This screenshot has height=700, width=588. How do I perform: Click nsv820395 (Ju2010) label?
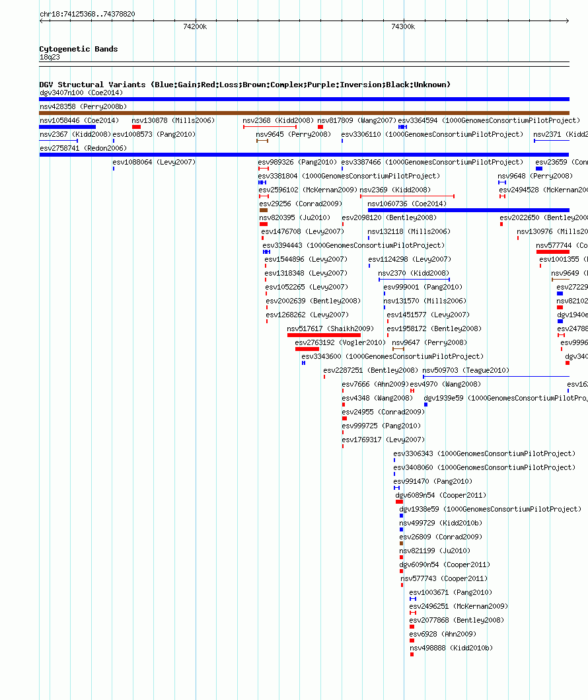pyautogui.click(x=295, y=217)
